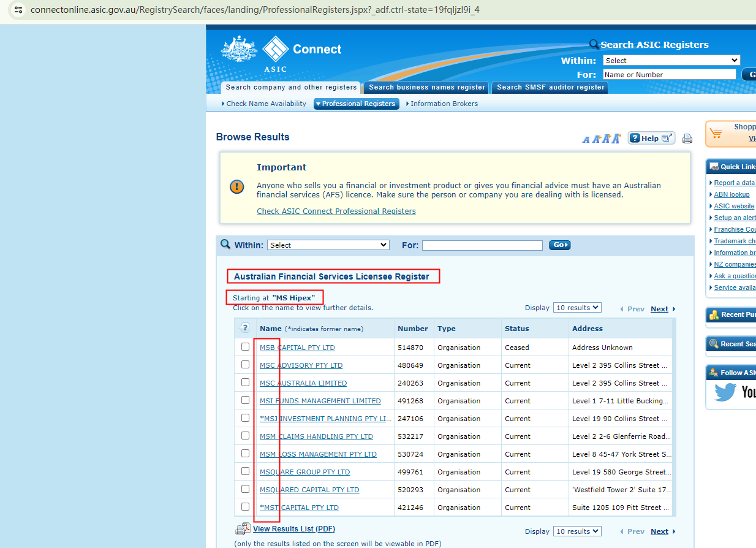Click the browser address bar URL
Image resolution: width=756 pixels, height=548 pixels.
[255, 10]
